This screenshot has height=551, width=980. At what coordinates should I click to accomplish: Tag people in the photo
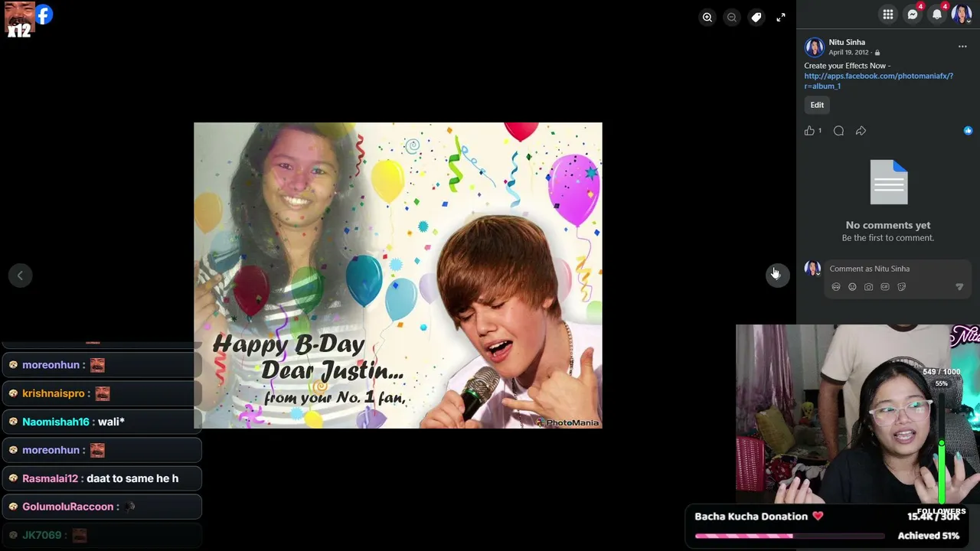[x=756, y=17]
